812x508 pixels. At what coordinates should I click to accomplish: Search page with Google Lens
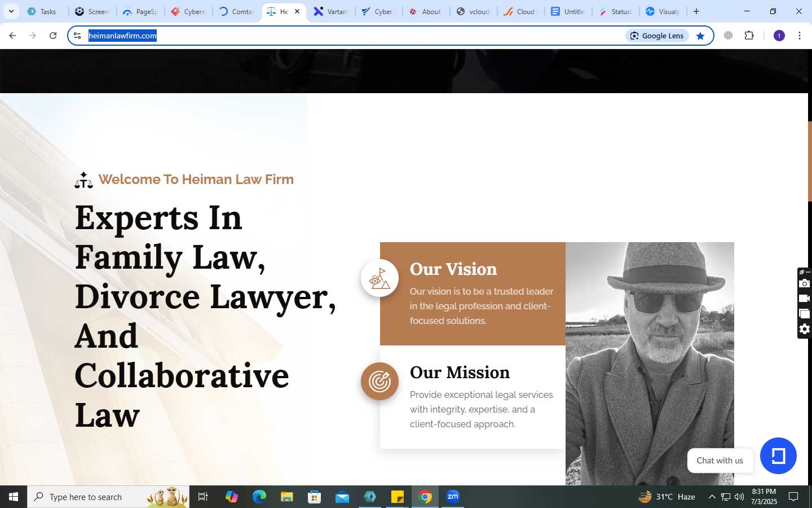[657, 36]
